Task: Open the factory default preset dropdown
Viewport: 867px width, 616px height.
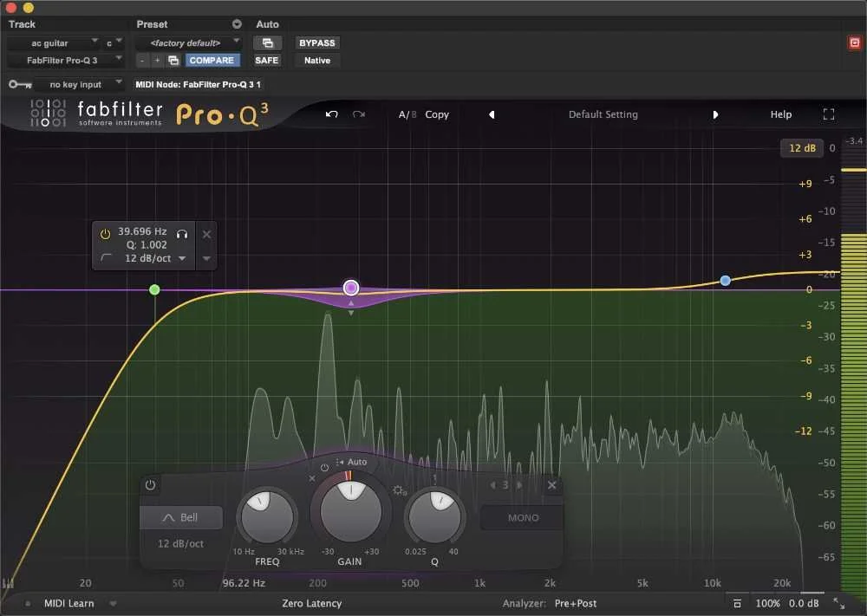Action: point(187,42)
